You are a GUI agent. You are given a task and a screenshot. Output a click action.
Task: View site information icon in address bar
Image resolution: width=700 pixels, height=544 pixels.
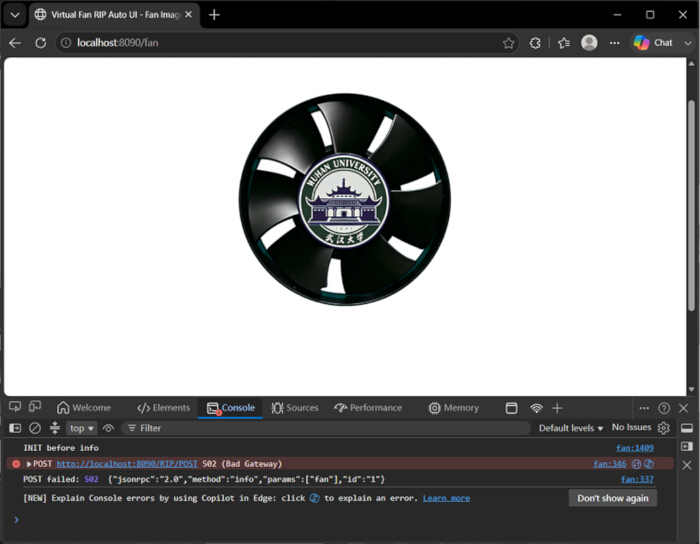[x=66, y=43]
